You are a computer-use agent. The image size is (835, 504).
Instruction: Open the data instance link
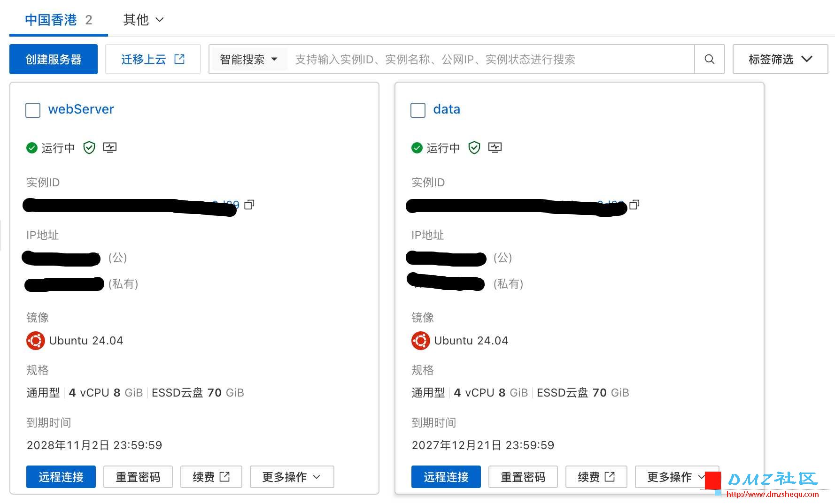(447, 109)
